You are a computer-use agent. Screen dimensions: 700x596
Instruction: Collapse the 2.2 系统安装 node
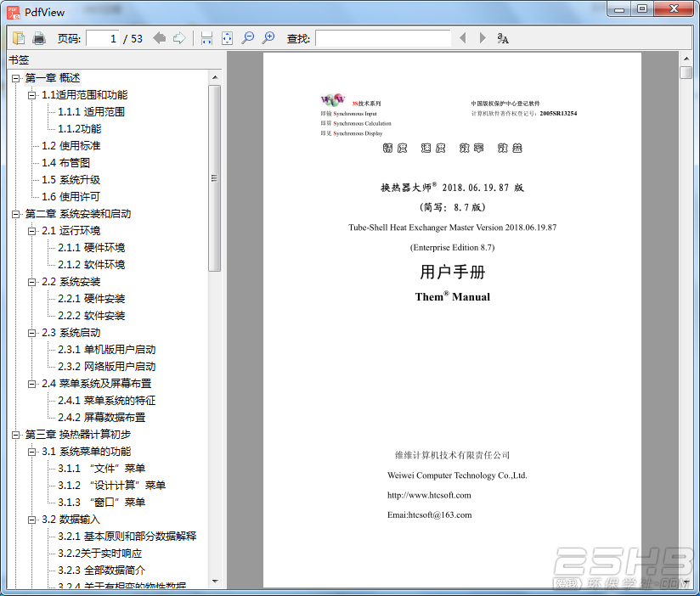[x=31, y=283]
